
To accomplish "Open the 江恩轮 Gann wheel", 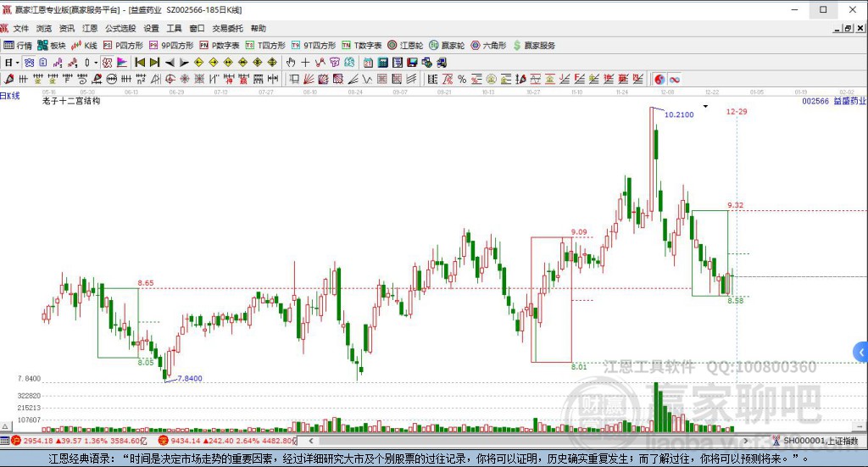I will click(x=405, y=46).
